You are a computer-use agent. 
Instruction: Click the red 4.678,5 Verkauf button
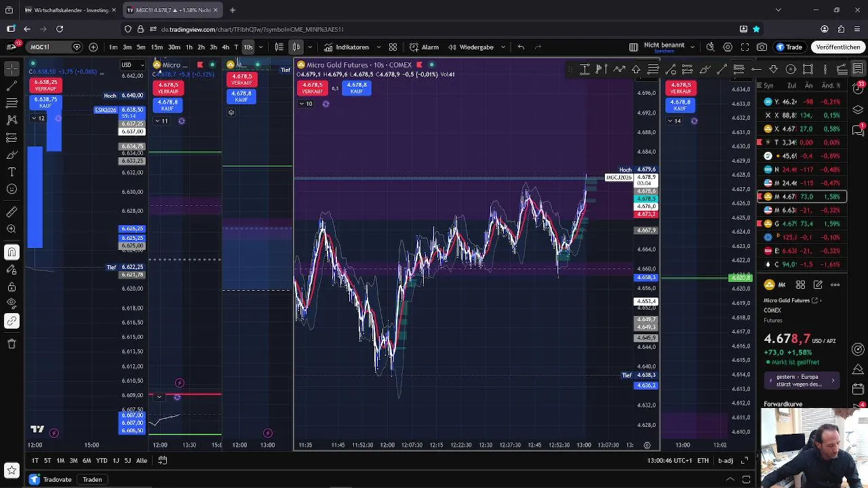(313, 88)
